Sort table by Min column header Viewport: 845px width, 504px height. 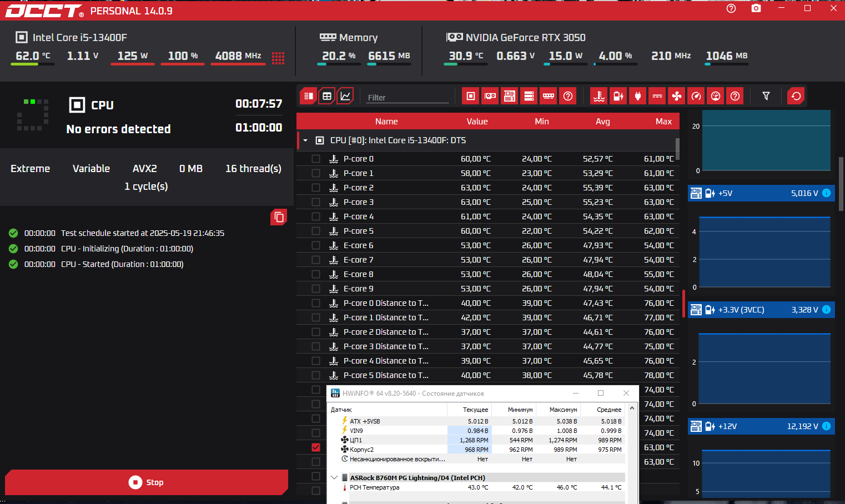[x=542, y=122]
